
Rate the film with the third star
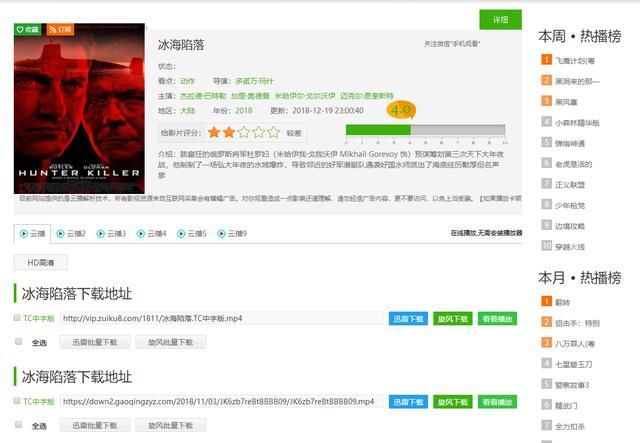[x=244, y=132]
